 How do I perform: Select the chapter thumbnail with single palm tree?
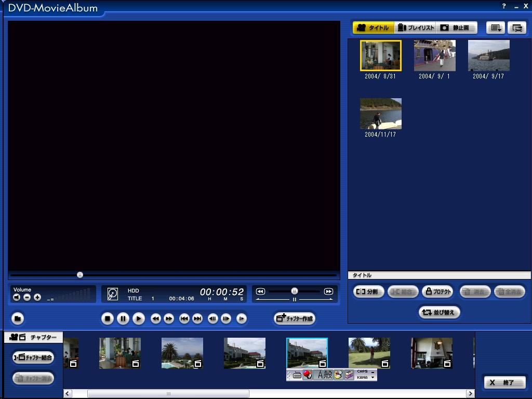(x=182, y=353)
